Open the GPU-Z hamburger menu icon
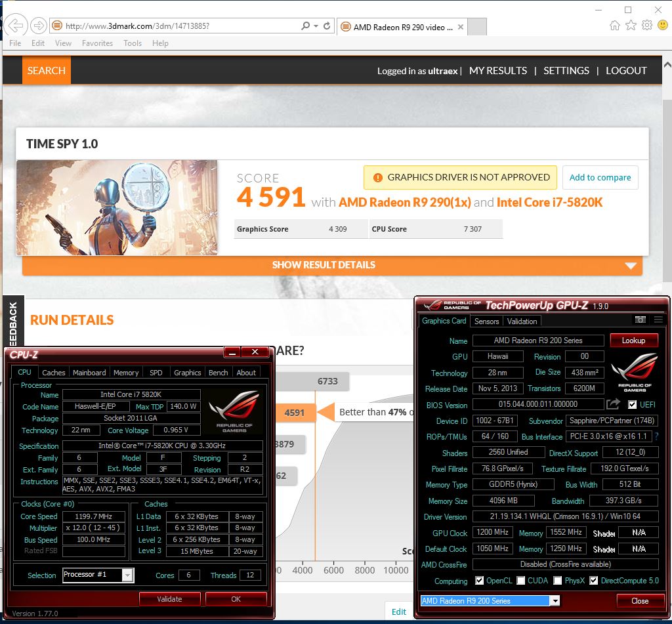 click(658, 320)
